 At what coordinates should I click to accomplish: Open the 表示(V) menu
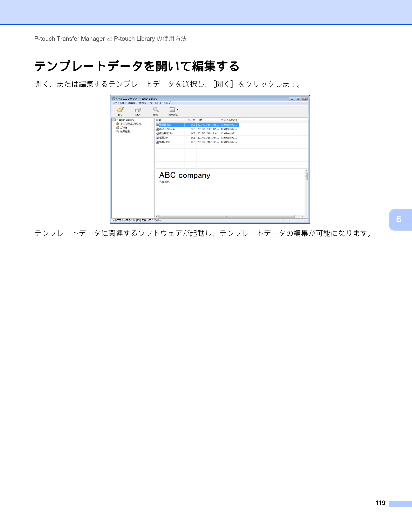coord(143,103)
